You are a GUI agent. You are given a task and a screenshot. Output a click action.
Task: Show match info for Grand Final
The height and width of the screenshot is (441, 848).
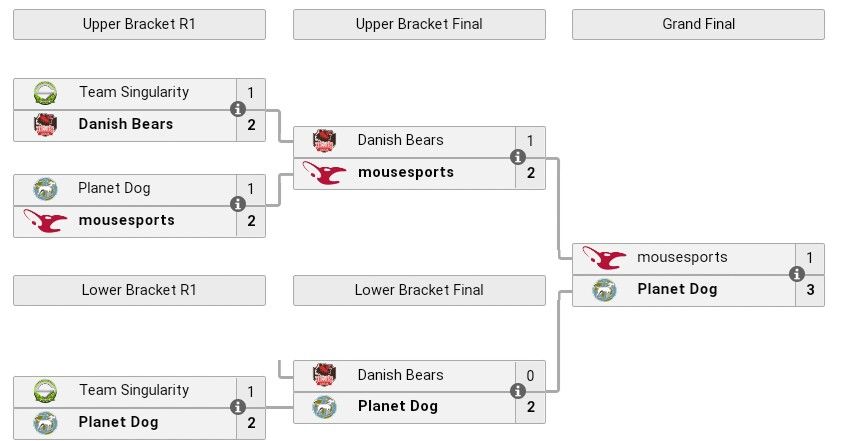[797, 273]
